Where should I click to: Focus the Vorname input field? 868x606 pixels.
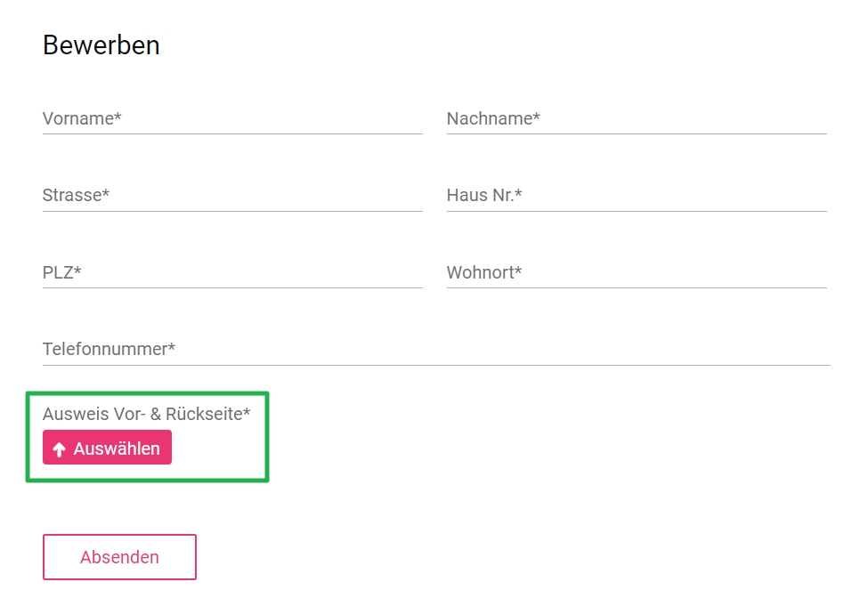click(232, 118)
